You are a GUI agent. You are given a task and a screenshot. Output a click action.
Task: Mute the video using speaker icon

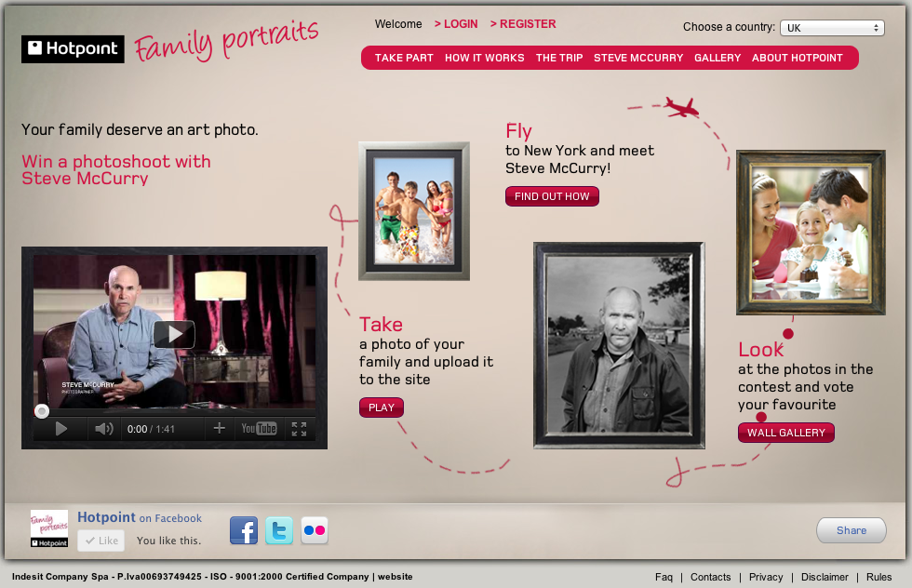coord(103,429)
